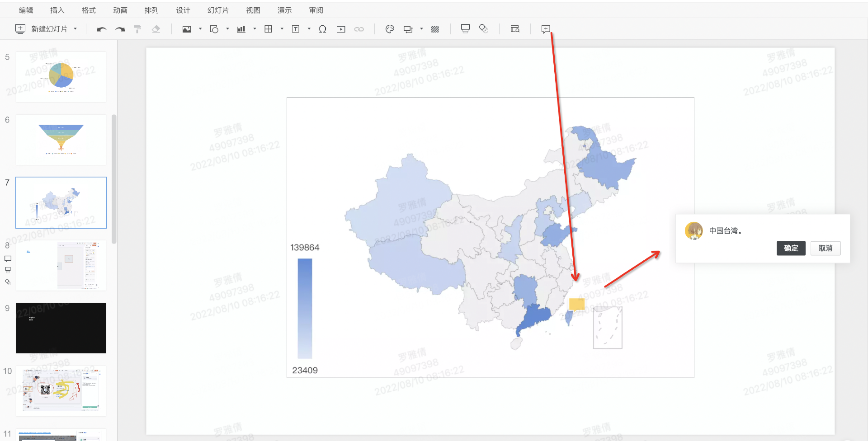Screen dimensions: 868x441
Task: Open the 排列 menu
Action: [x=151, y=10]
